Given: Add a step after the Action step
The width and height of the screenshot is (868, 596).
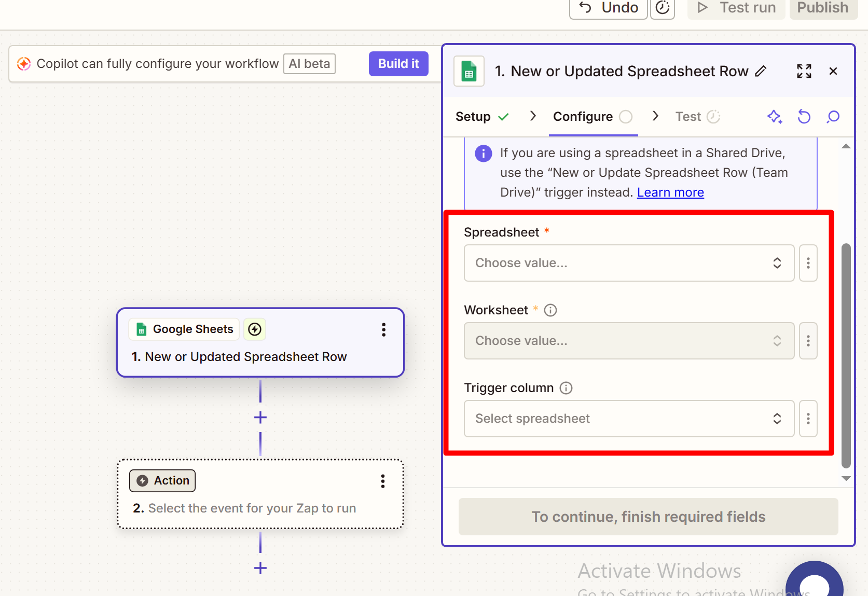Looking at the screenshot, I should (260, 568).
